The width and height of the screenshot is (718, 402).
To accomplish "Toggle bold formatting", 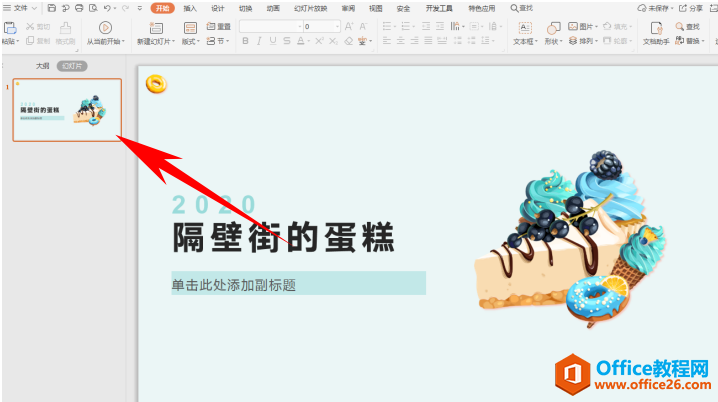I will tap(245, 41).
